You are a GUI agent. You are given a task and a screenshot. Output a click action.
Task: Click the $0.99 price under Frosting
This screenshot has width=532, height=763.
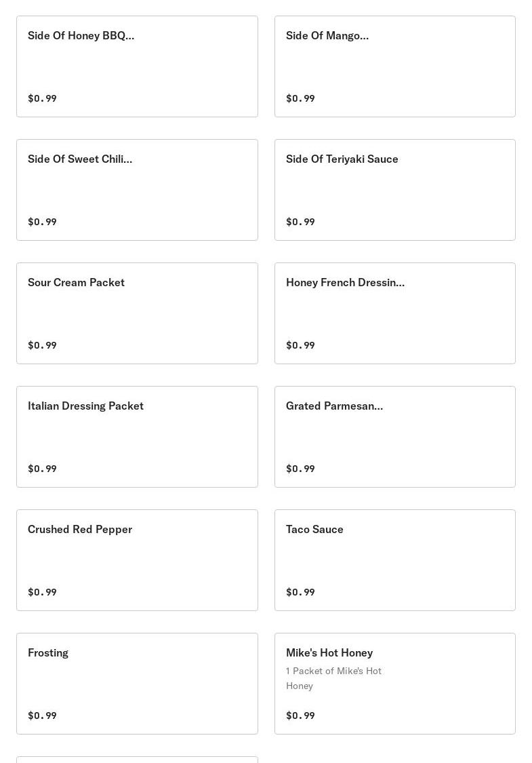42,716
